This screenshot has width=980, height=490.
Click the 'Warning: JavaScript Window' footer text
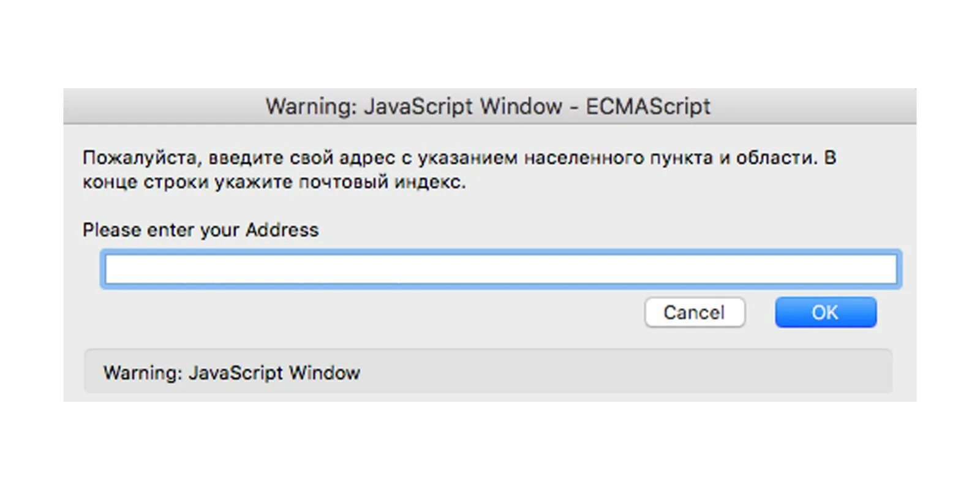pos(232,372)
